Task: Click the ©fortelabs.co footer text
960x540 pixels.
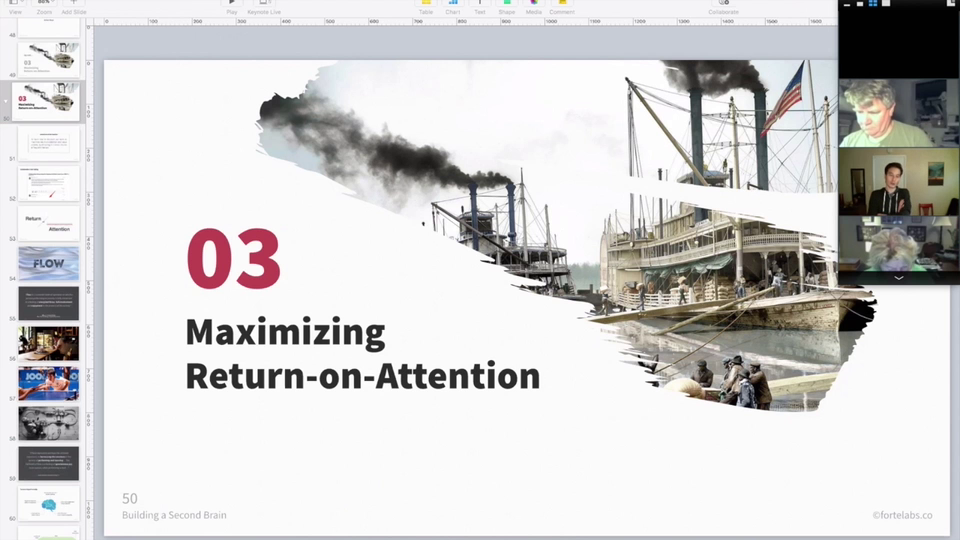Action: point(902,516)
